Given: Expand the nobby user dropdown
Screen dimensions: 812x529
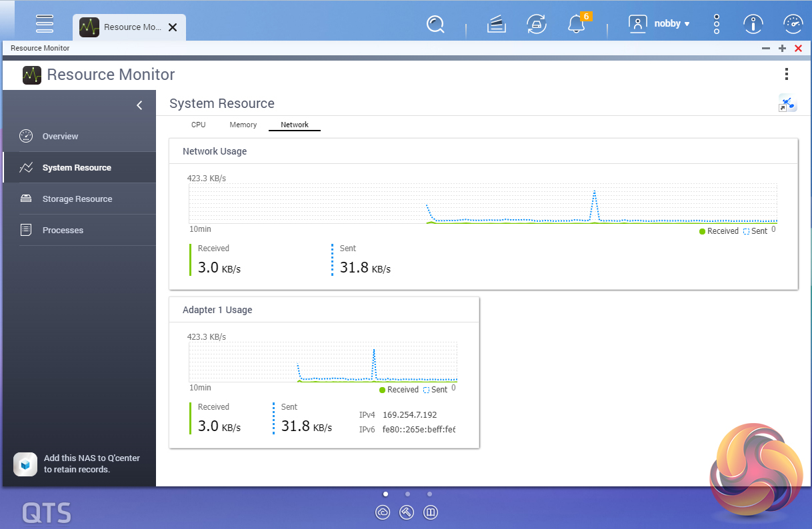Looking at the screenshot, I should [660, 24].
